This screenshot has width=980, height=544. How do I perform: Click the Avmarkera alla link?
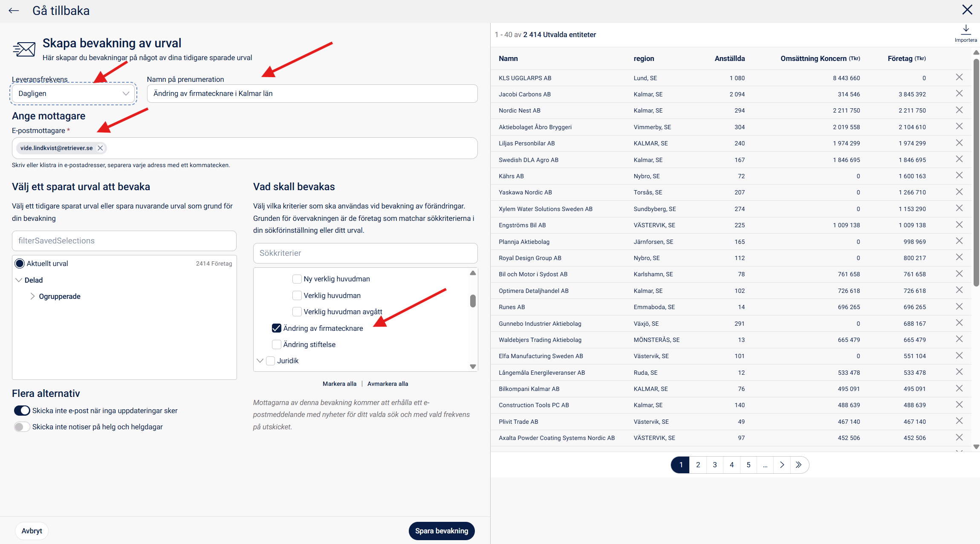pos(387,384)
